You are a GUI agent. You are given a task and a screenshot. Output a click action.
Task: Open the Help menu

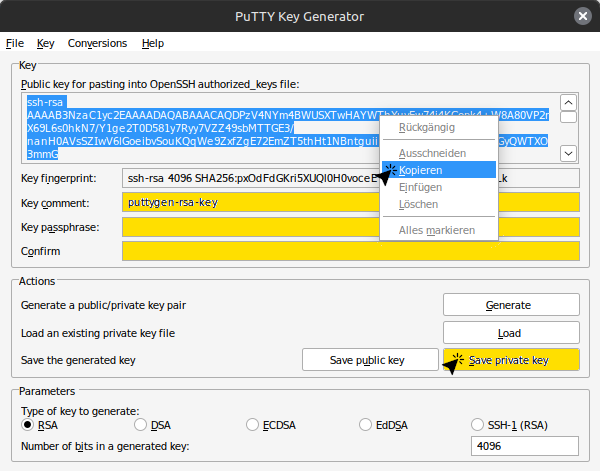pos(153,43)
